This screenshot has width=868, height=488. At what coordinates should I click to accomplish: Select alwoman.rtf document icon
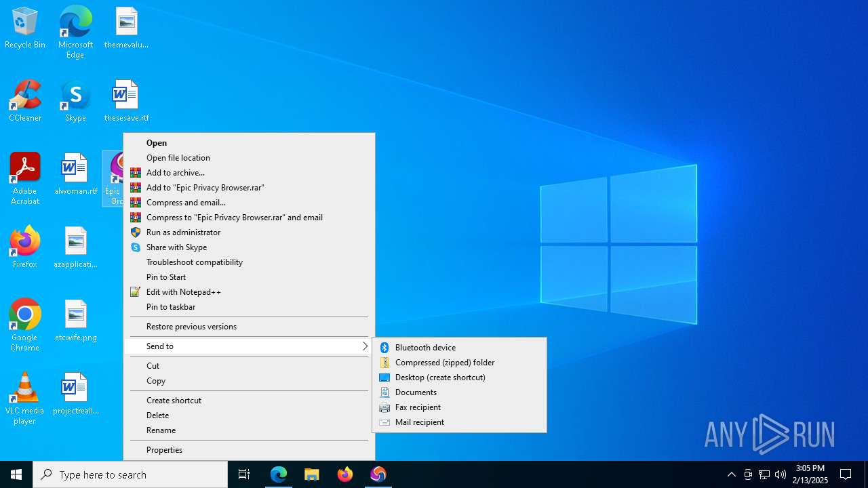(x=75, y=175)
